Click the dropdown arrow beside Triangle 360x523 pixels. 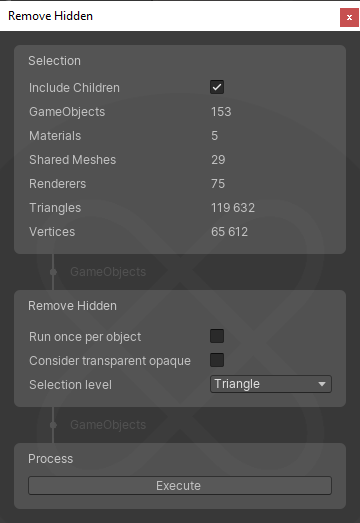pos(322,384)
